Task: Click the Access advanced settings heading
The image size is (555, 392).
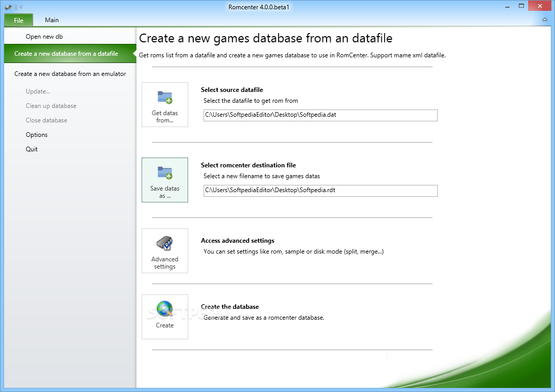Action: coord(238,241)
